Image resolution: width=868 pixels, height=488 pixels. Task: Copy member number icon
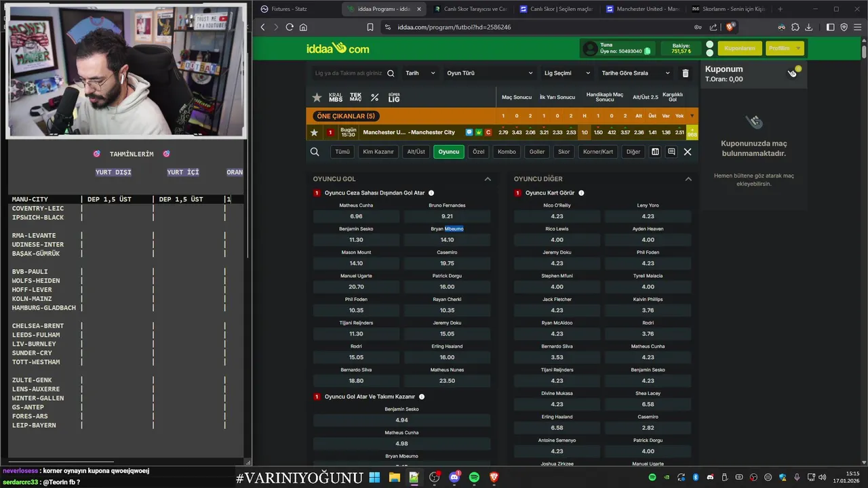pos(648,51)
